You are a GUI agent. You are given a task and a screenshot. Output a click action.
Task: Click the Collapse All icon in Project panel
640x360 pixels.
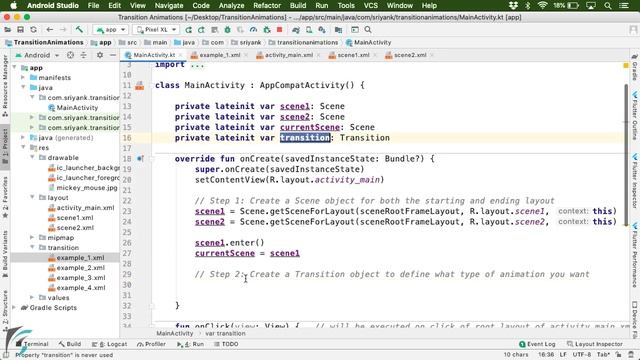83,55
